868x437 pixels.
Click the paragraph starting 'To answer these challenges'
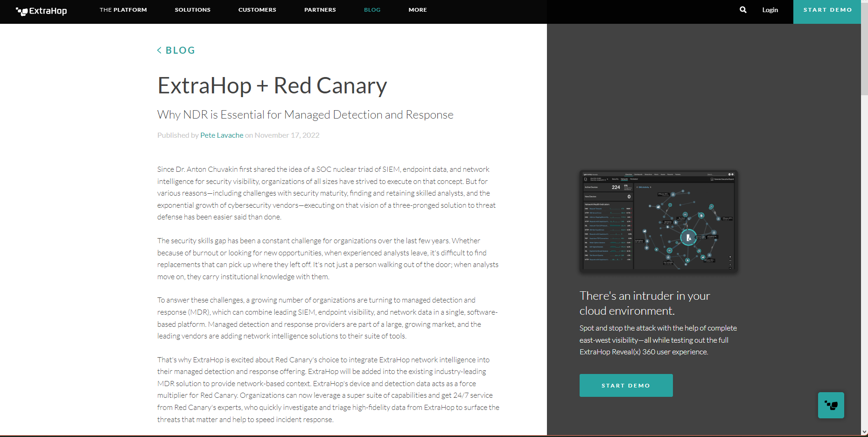tap(327, 318)
